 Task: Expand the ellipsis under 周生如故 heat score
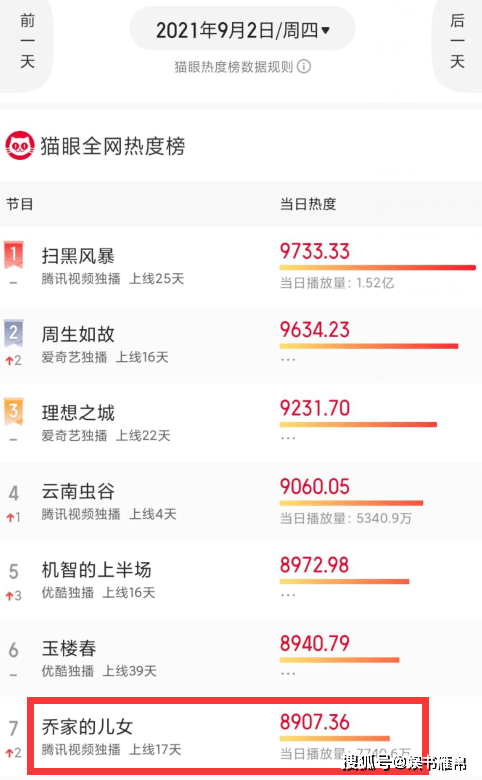point(288,359)
